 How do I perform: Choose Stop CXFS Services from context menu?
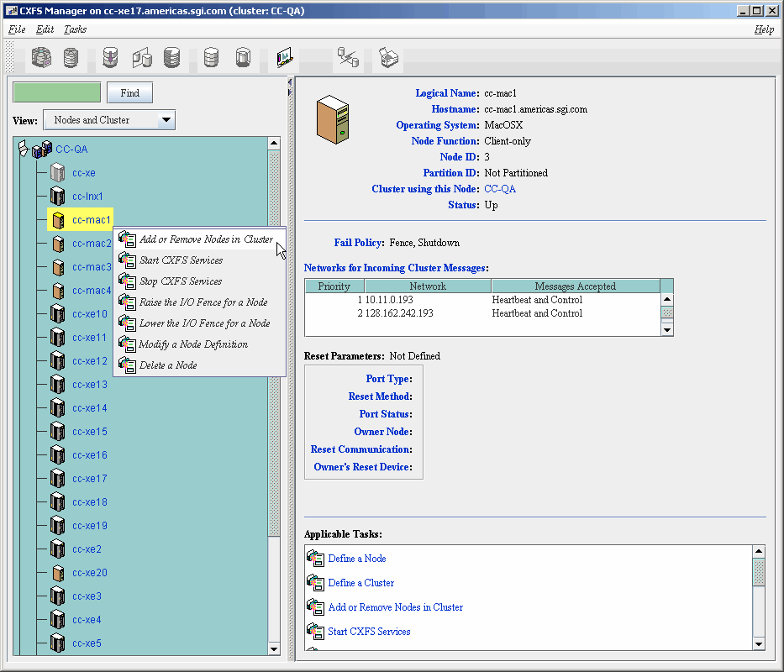pyautogui.click(x=181, y=281)
